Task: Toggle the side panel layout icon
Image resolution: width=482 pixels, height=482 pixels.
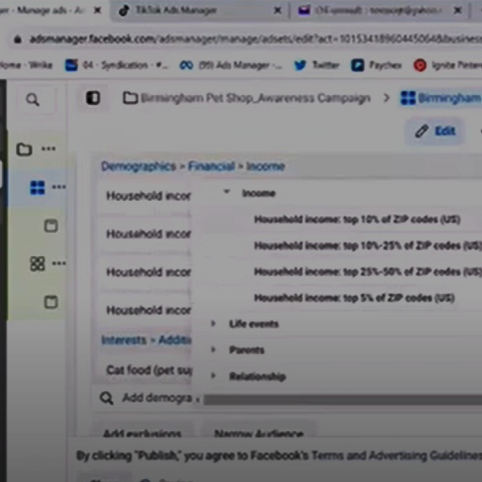Action: point(93,98)
